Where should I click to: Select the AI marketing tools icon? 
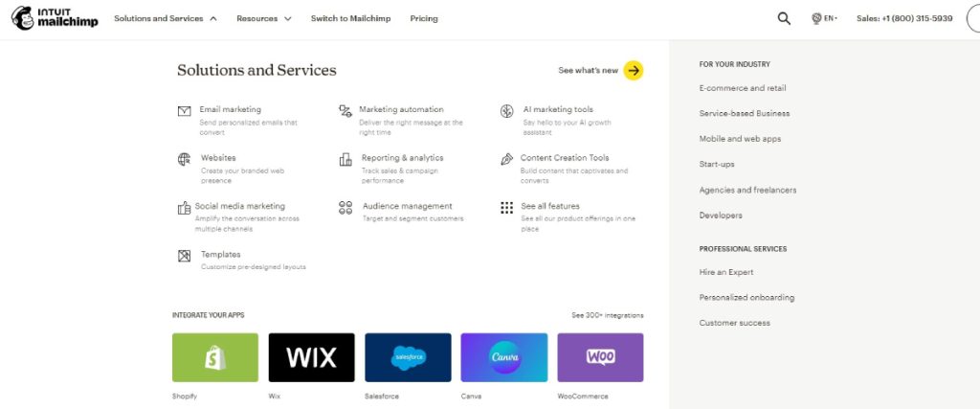pyautogui.click(x=507, y=111)
